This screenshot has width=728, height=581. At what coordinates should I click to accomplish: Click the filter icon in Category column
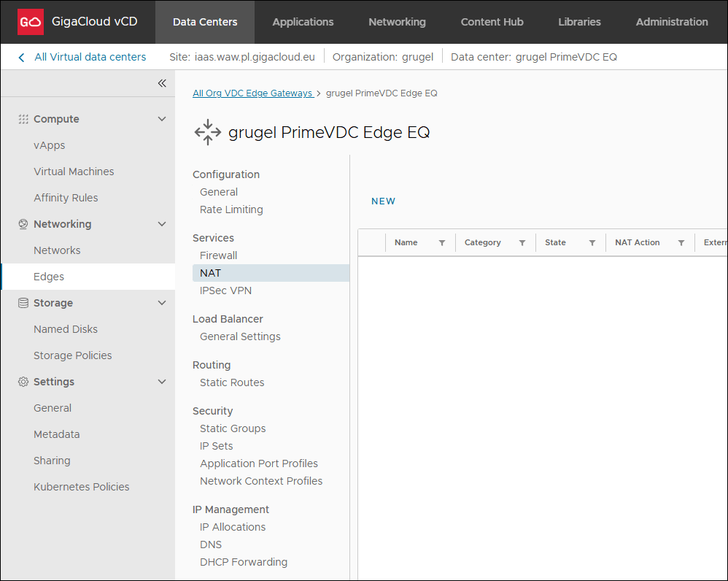click(x=522, y=243)
